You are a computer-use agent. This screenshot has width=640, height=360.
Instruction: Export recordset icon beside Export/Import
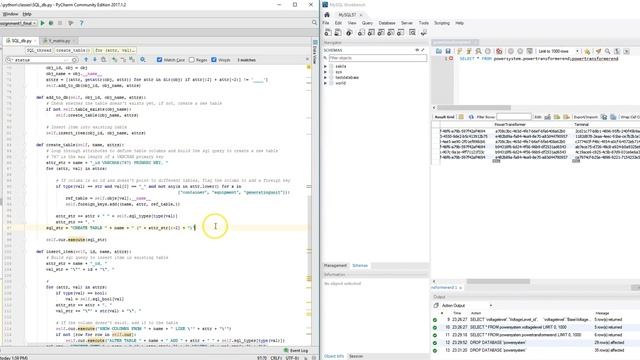[604, 117]
